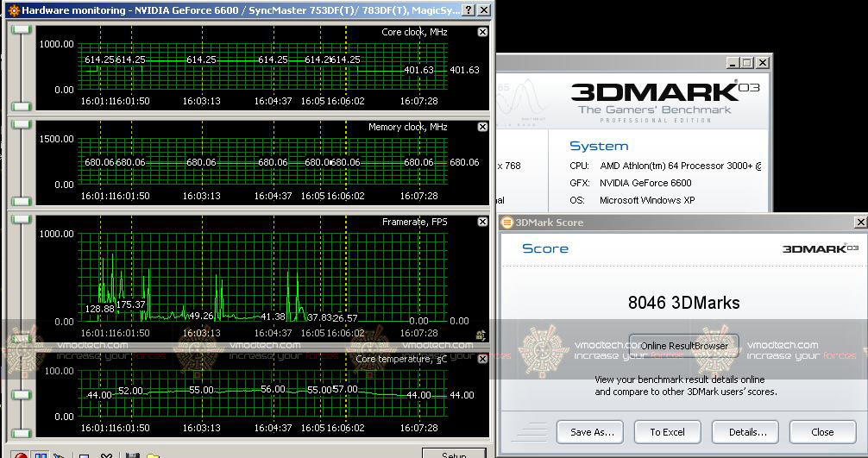
Task: Click the bottom slider handle of Core temperature graph
Action: 21,433
